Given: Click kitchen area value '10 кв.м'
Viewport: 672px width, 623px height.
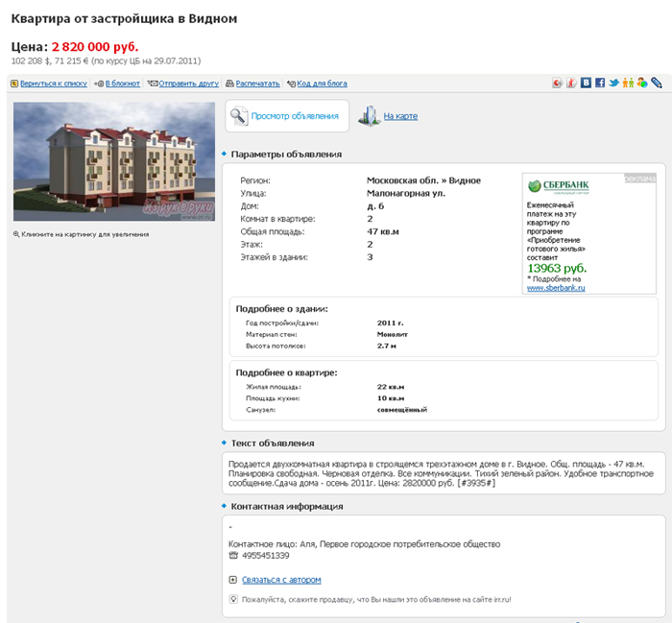Looking at the screenshot, I should pyautogui.click(x=391, y=398).
